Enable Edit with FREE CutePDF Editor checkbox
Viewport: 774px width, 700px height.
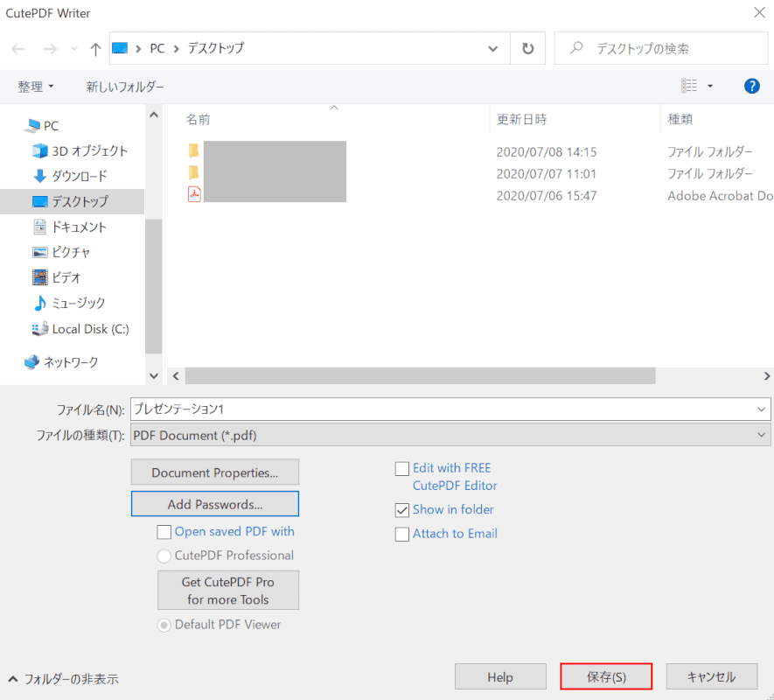tap(402, 468)
